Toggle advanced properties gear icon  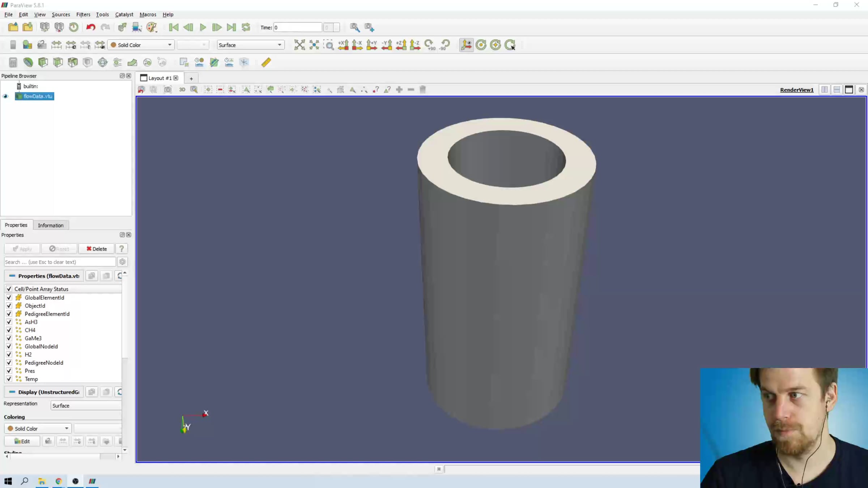(x=123, y=262)
